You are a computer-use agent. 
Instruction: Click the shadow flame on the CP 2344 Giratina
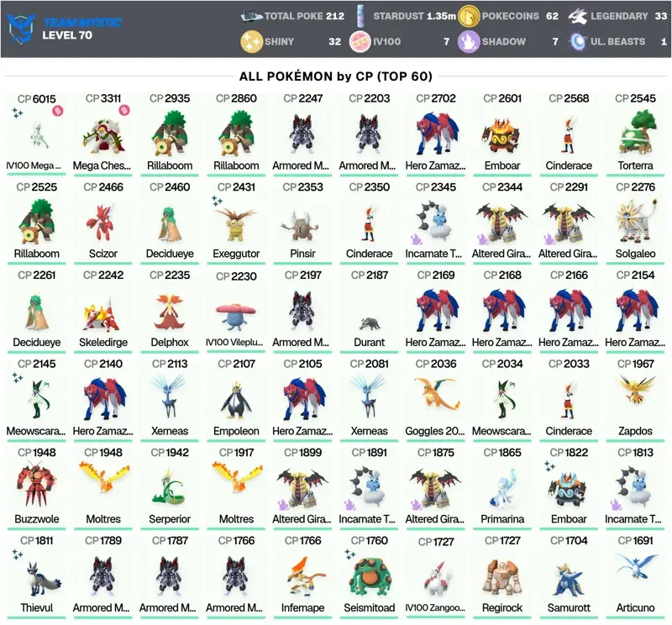(x=482, y=239)
